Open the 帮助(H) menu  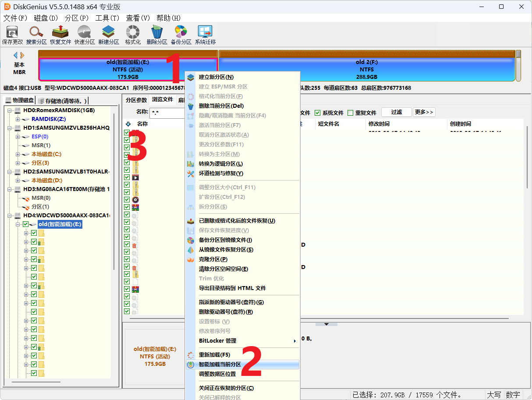click(169, 18)
